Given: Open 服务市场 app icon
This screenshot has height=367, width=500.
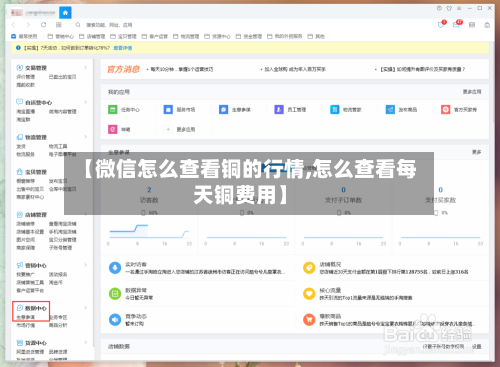Looking at the screenshot, I should tap(168, 109).
